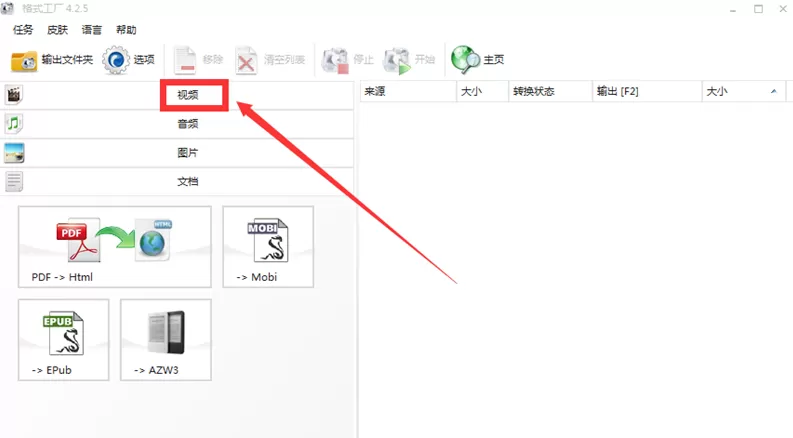
Task: Open the 皮肤 skin menu
Action: 57,30
